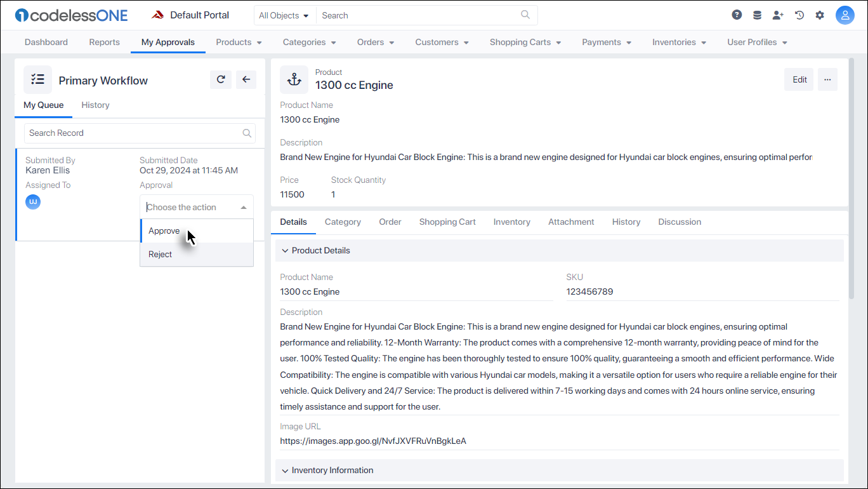This screenshot has width=868, height=489.
Task: Switch to the History tab in Primary Workflow
Action: click(95, 105)
